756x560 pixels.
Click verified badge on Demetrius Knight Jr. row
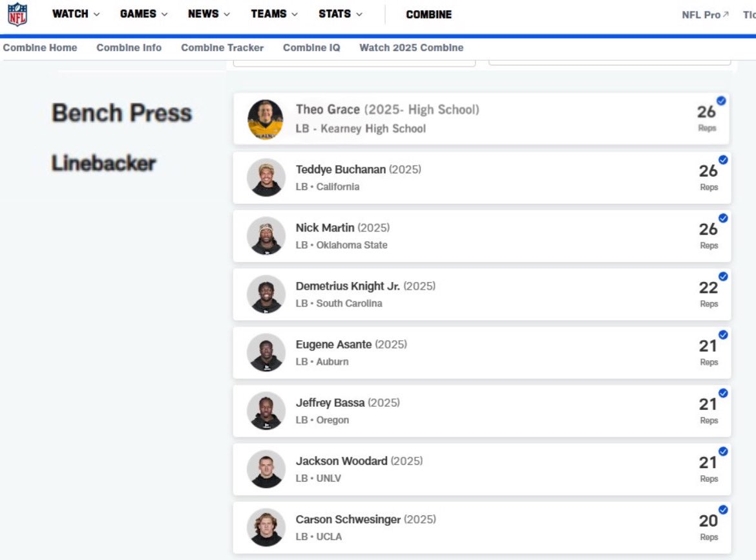[x=723, y=276]
